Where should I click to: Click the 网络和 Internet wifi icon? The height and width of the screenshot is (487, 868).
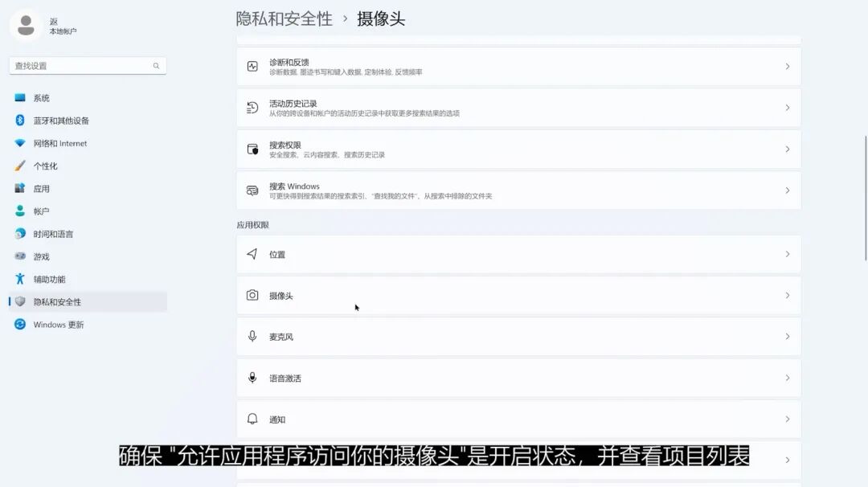click(20, 143)
